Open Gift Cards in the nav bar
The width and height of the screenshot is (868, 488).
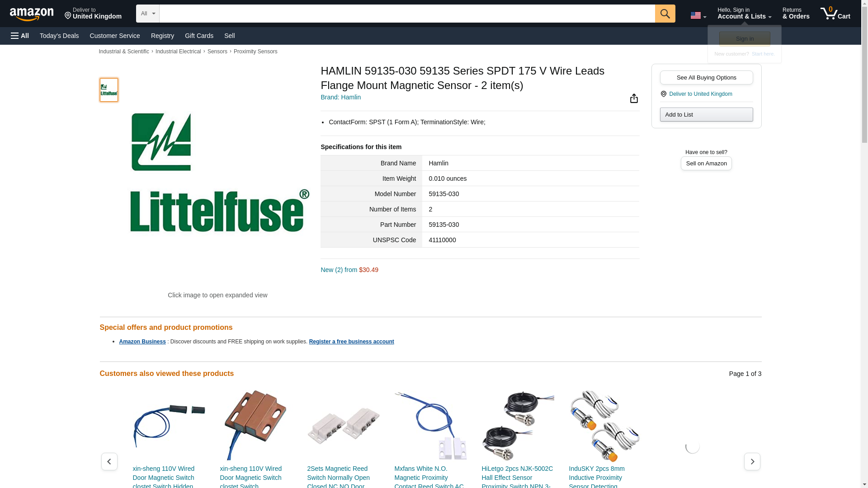(199, 36)
